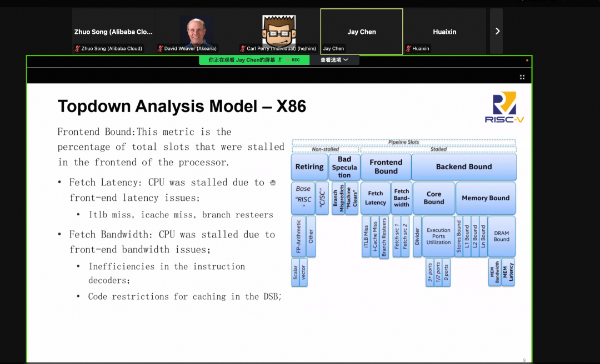This screenshot has width=600, height=364.
Task: Click the Backend Bound box in diagram
Action: (464, 166)
